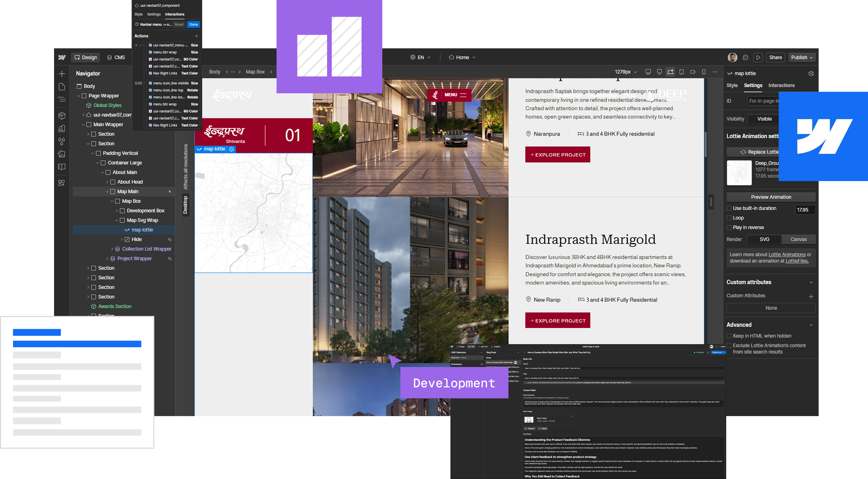Collapse the Page Wrapper tree item
The width and height of the screenshot is (868, 479).
click(79, 96)
